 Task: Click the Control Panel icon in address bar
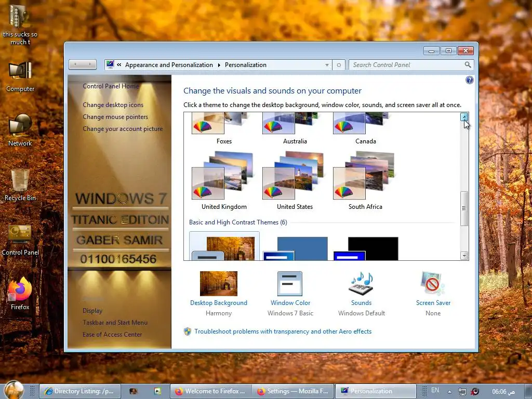(x=110, y=64)
